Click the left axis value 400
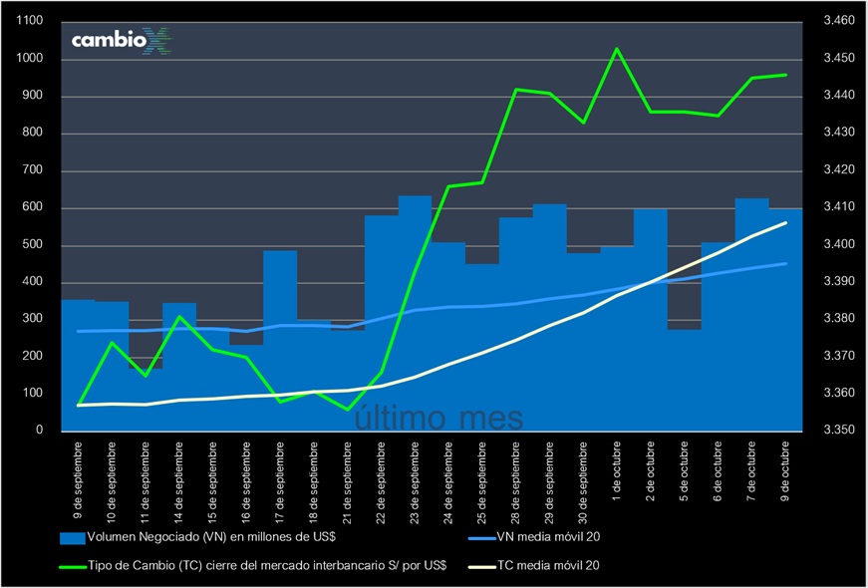868x588 pixels. 34,282
